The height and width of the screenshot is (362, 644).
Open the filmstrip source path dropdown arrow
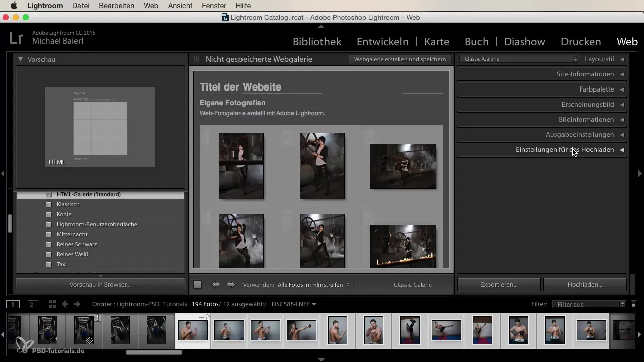[314, 304]
